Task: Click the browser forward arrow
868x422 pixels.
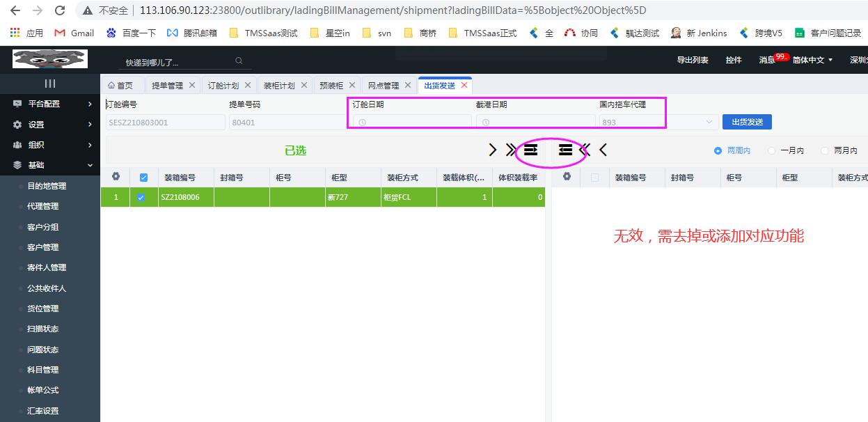Action: coord(37,10)
